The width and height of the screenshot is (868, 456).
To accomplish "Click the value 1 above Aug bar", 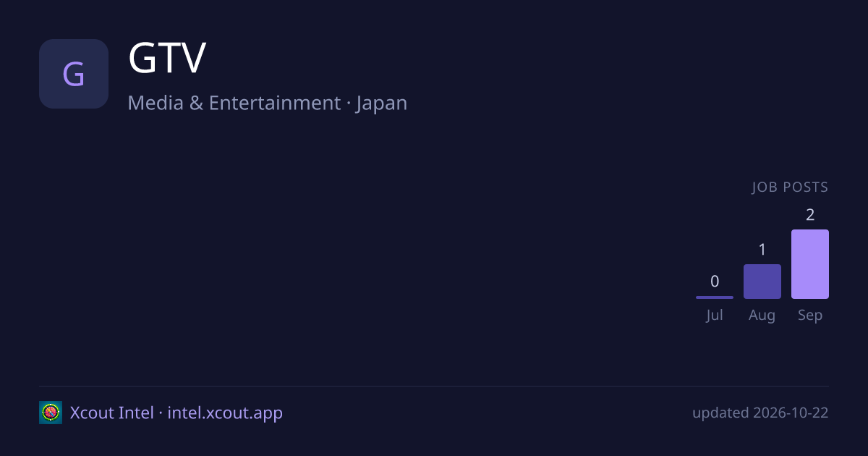I will click(x=762, y=250).
